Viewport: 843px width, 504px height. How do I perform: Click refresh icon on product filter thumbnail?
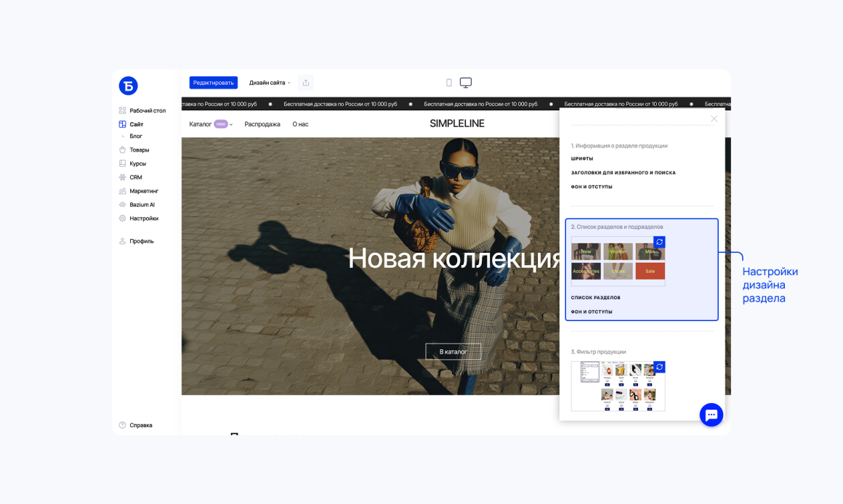click(x=660, y=367)
